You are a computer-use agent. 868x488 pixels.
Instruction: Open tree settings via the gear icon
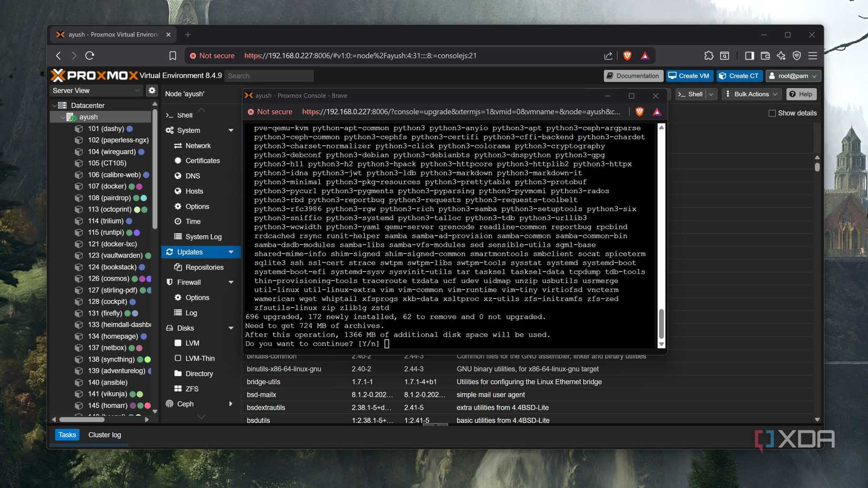click(152, 90)
